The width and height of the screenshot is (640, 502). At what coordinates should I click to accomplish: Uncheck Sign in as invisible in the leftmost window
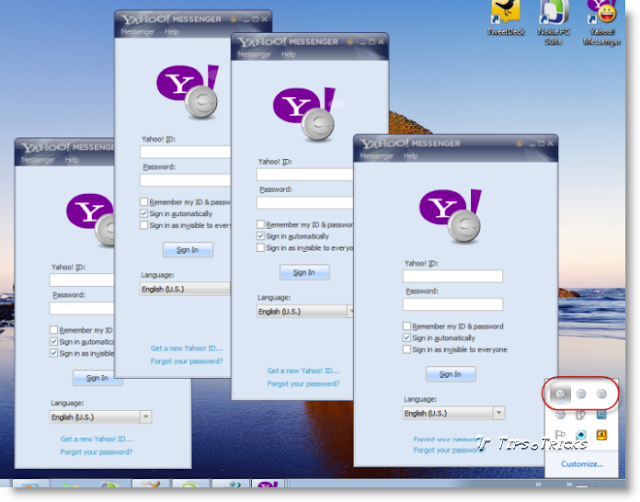click(53, 353)
